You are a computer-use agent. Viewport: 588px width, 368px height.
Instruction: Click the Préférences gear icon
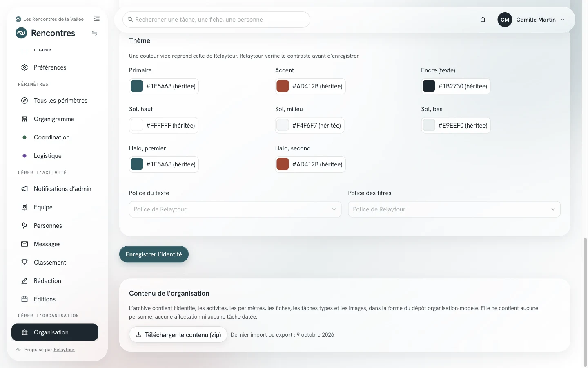(x=24, y=67)
